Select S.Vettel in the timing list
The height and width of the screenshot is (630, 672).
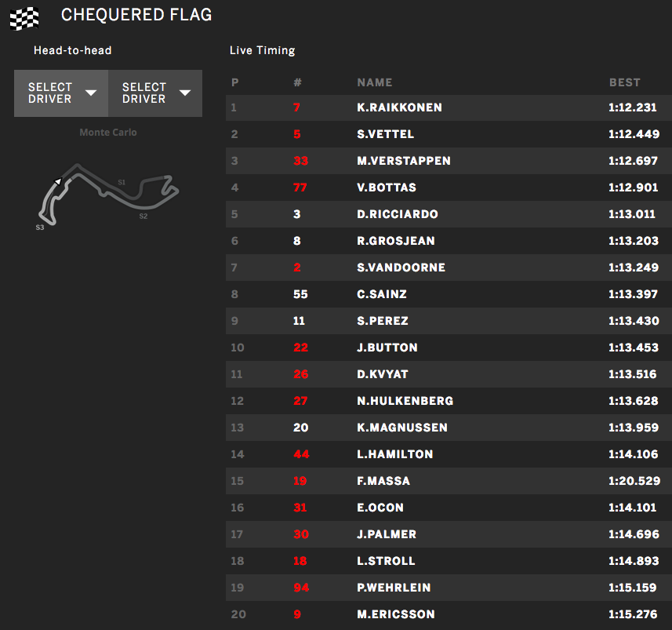[x=385, y=134]
